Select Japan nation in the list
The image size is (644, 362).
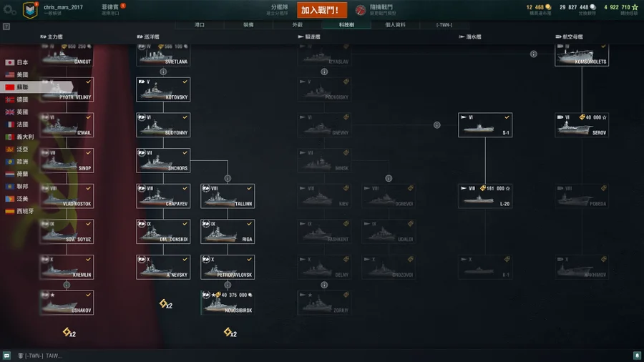(x=16, y=62)
